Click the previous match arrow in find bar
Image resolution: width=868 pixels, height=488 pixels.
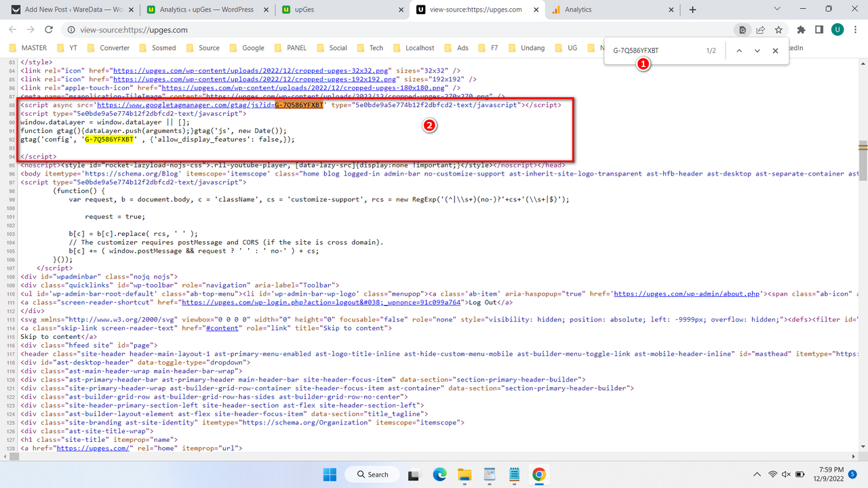739,50
